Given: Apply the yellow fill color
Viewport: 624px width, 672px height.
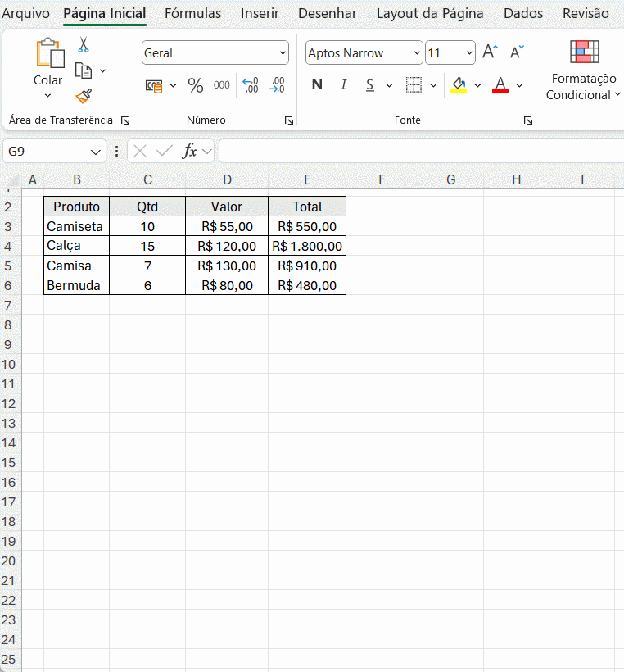Looking at the screenshot, I should (x=459, y=85).
